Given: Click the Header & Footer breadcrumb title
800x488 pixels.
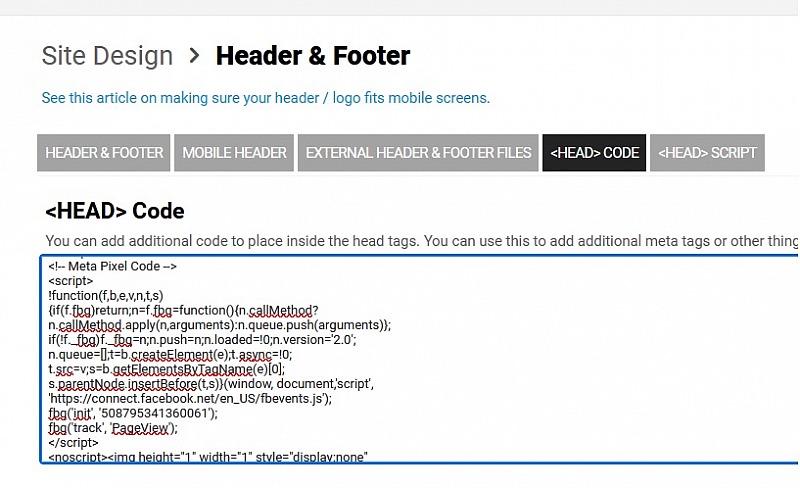Looking at the screenshot, I should click(x=313, y=56).
